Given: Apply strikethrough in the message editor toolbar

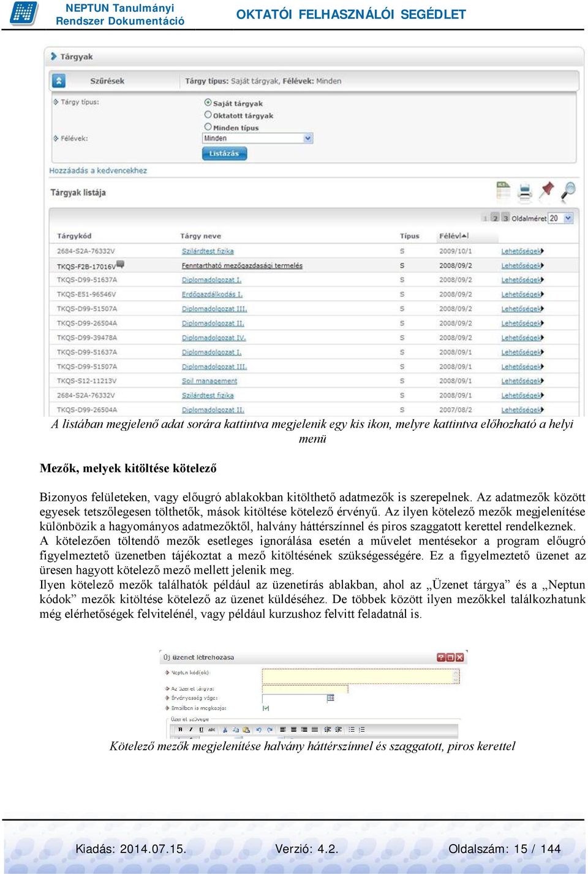Looking at the screenshot, I should (x=211, y=729).
